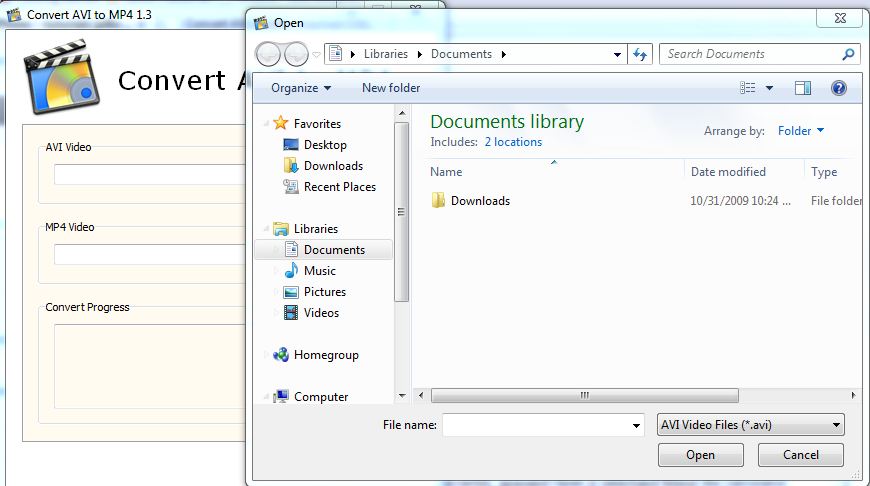The width and height of the screenshot is (870, 486).
Task: Select Music library in navigation pane
Action: (x=320, y=271)
